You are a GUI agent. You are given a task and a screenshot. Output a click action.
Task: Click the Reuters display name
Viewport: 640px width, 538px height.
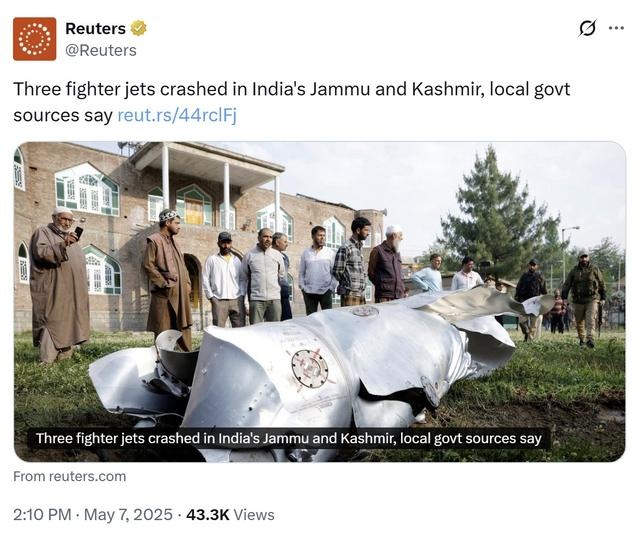pos(96,28)
